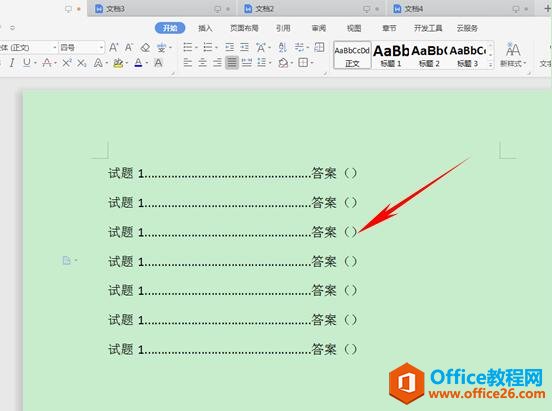The image size is (552, 411).
Task: Click the 答案 text in last line
Action: click(x=324, y=349)
